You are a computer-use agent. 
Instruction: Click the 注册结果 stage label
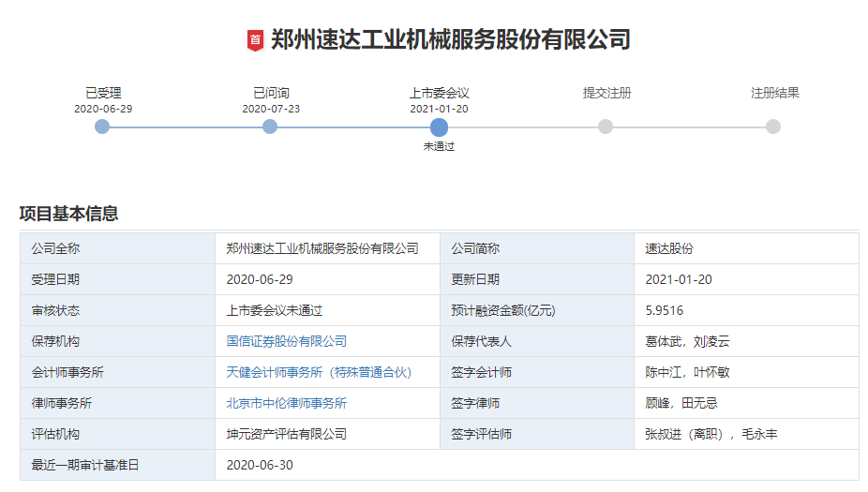pos(775,93)
